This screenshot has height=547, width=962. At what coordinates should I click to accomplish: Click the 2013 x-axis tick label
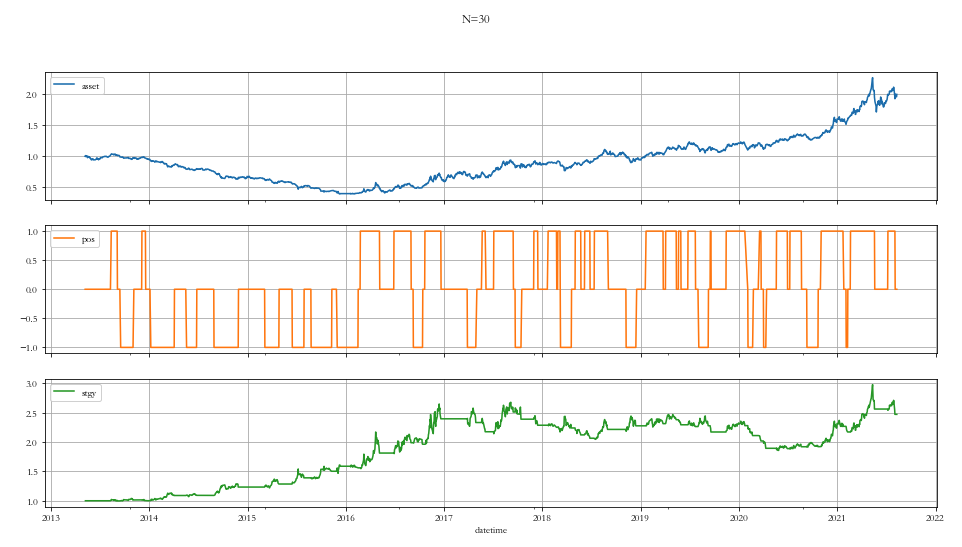pyautogui.click(x=51, y=518)
